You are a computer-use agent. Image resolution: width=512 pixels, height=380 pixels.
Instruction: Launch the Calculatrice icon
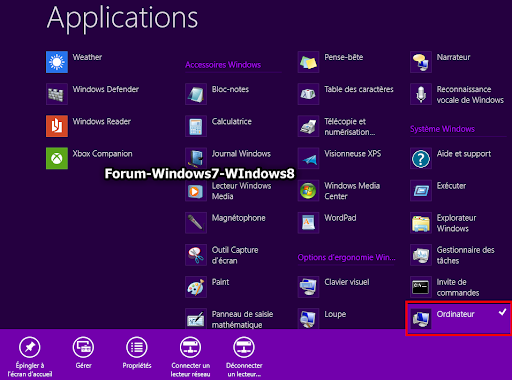pos(196,126)
